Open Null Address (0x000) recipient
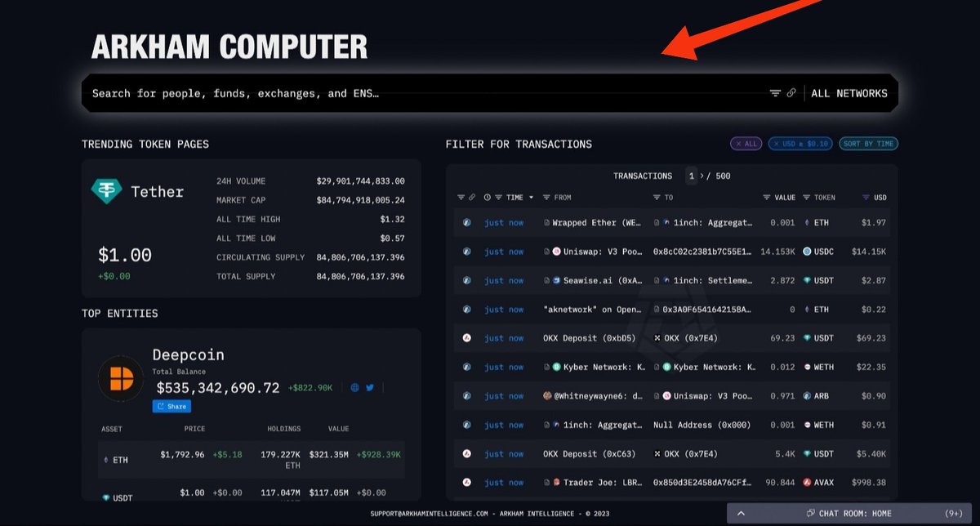 click(x=703, y=425)
